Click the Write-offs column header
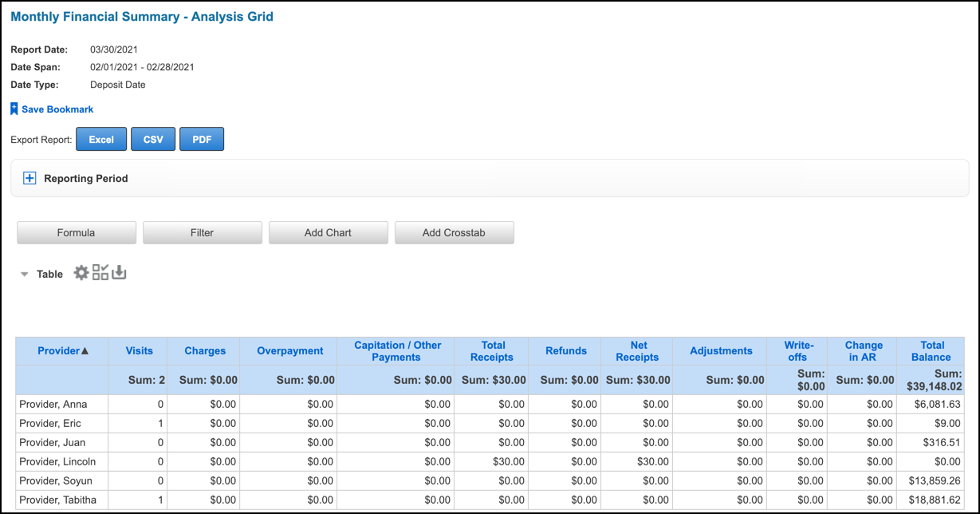 click(798, 351)
